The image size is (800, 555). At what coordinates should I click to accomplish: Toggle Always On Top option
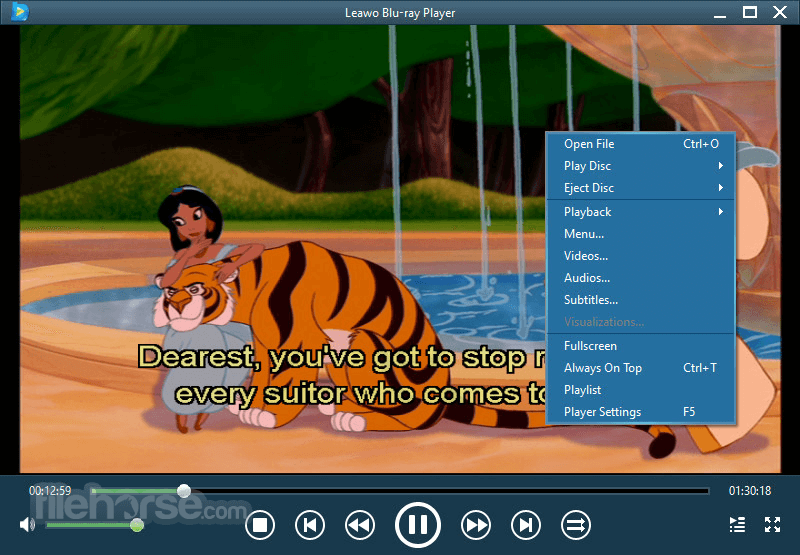coord(641,368)
